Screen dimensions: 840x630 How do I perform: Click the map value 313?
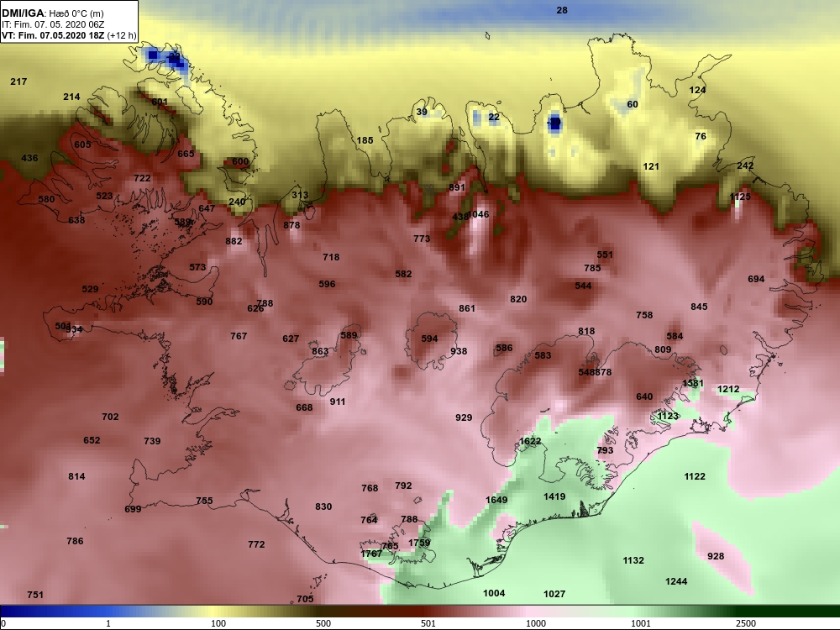[300, 195]
